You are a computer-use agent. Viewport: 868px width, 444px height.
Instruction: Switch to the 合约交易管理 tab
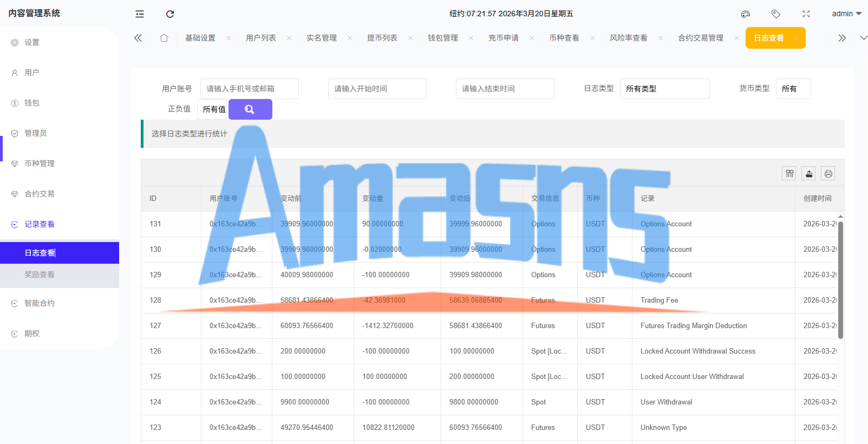pos(701,38)
